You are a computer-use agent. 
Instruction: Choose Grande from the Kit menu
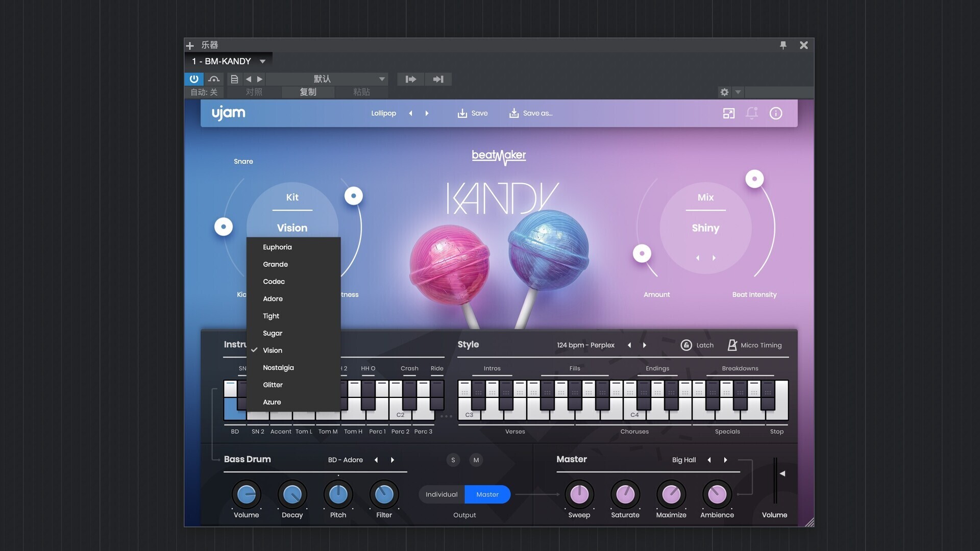(293, 264)
